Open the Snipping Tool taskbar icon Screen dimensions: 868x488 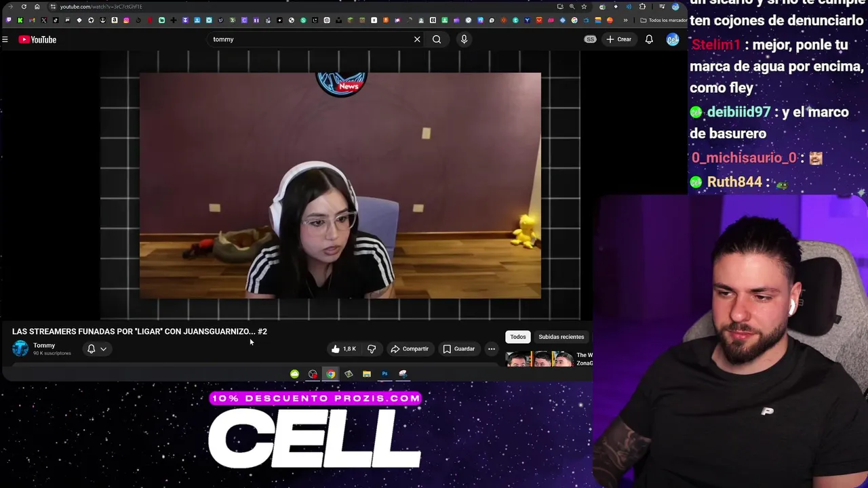pos(403,374)
